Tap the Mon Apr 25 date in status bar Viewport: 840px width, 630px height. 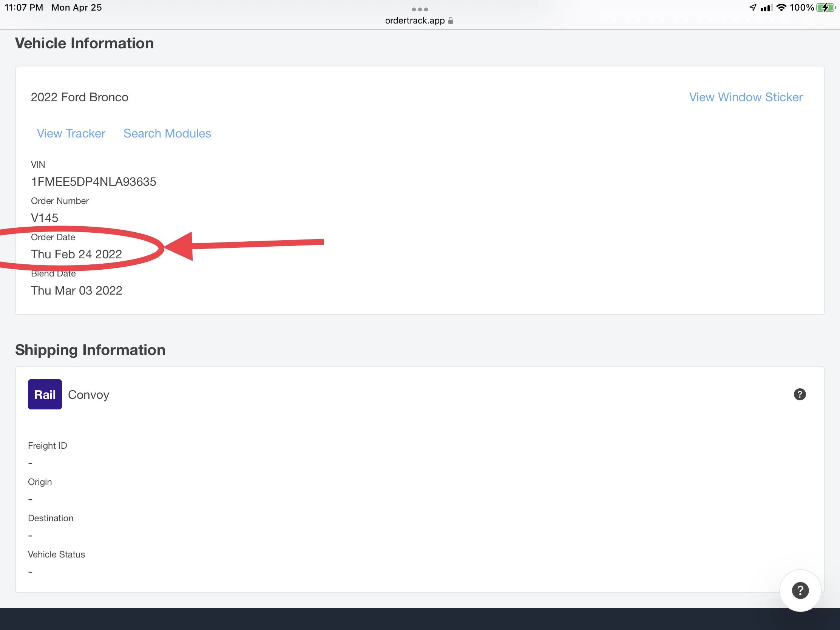(x=77, y=8)
